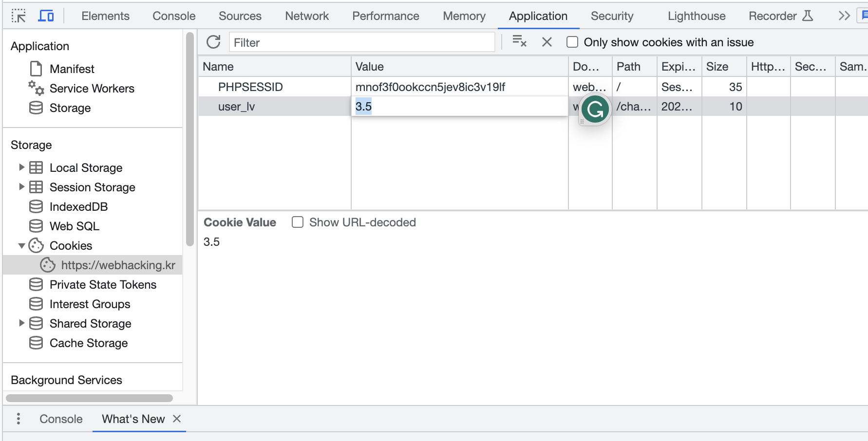Expand the Shared Storage tree node

tap(21, 323)
